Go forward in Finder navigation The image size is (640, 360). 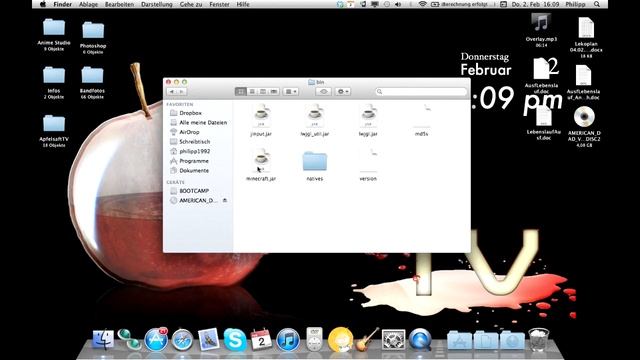point(182,91)
